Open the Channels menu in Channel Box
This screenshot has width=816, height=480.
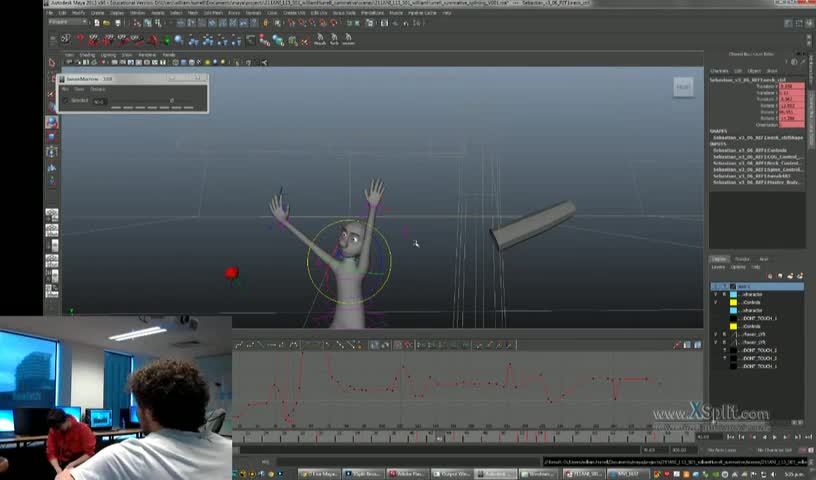coord(719,71)
